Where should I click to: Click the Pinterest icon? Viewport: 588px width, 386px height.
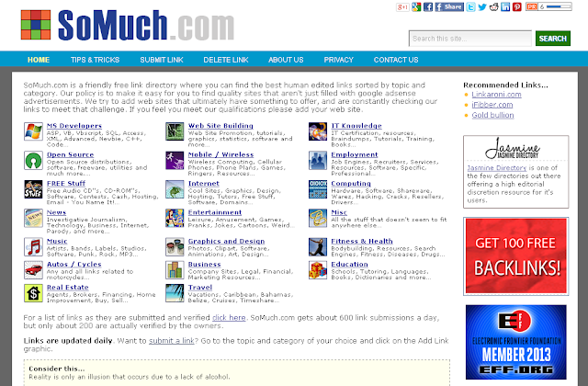pos(517,6)
